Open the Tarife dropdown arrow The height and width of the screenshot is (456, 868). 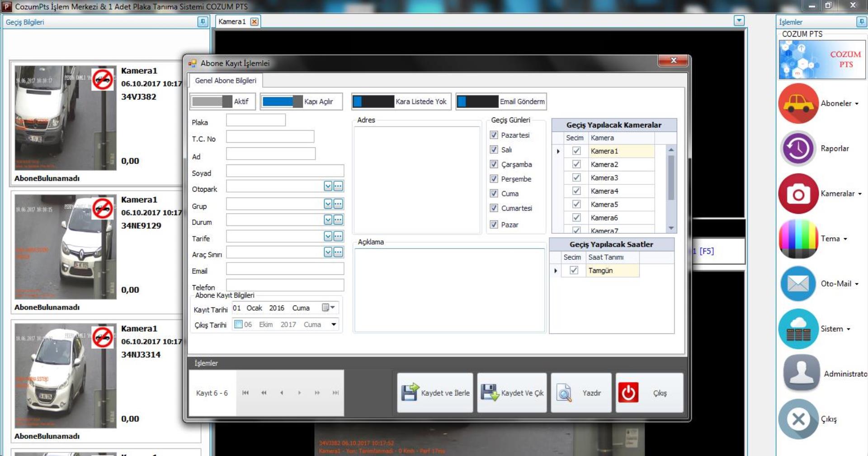(x=328, y=236)
